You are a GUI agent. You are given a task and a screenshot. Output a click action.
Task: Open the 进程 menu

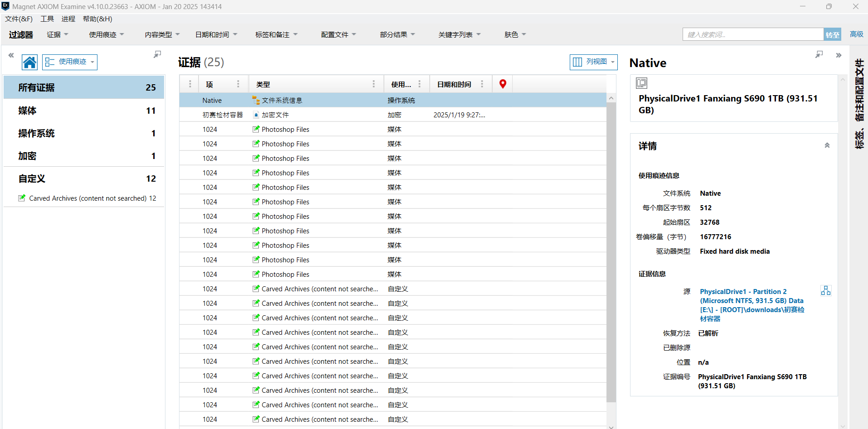tap(68, 19)
